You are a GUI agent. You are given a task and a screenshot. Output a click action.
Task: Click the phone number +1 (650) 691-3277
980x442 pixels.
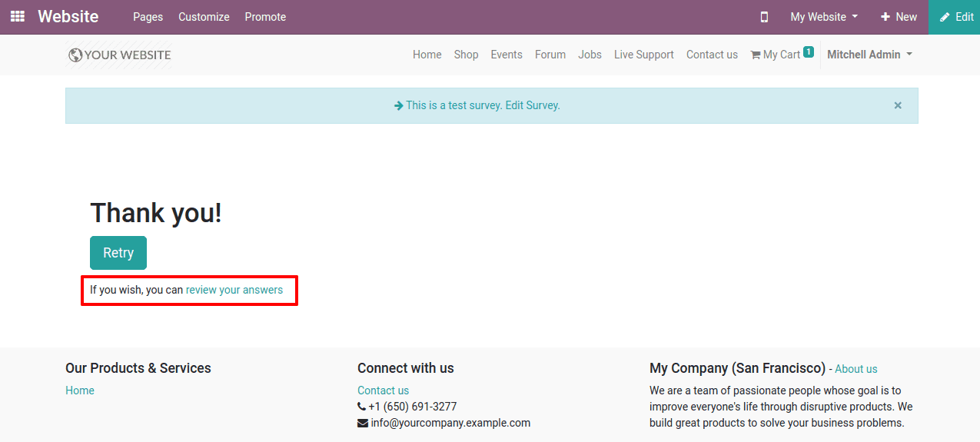point(413,407)
